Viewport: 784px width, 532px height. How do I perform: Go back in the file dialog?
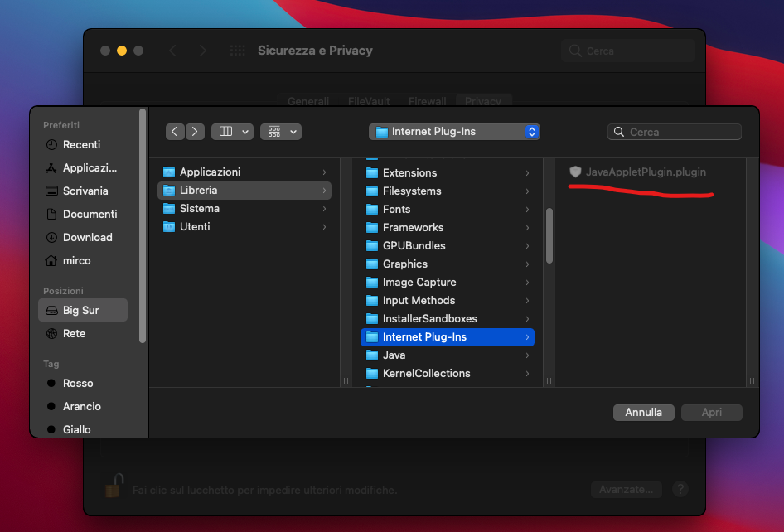point(175,132)
